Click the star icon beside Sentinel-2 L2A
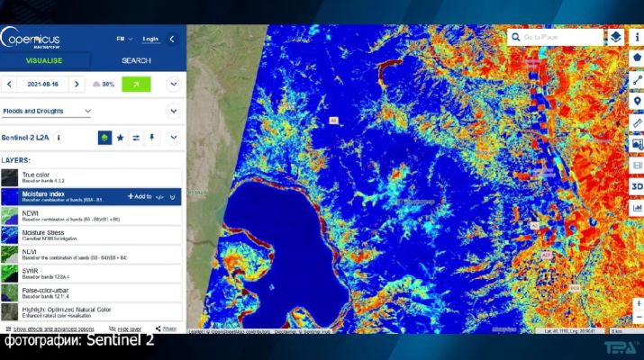Image resolution: width=644 pixels, height=360 pixels. [x=121, y=138]
